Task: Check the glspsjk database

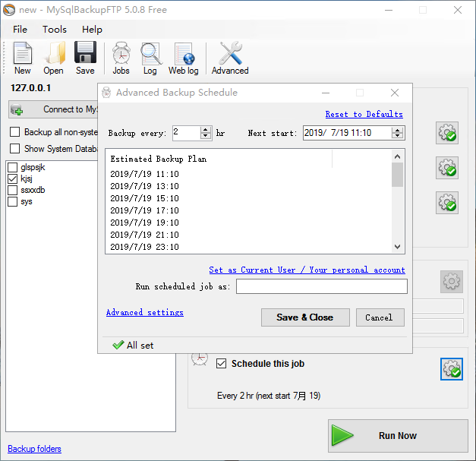Action: pos(12,167)
